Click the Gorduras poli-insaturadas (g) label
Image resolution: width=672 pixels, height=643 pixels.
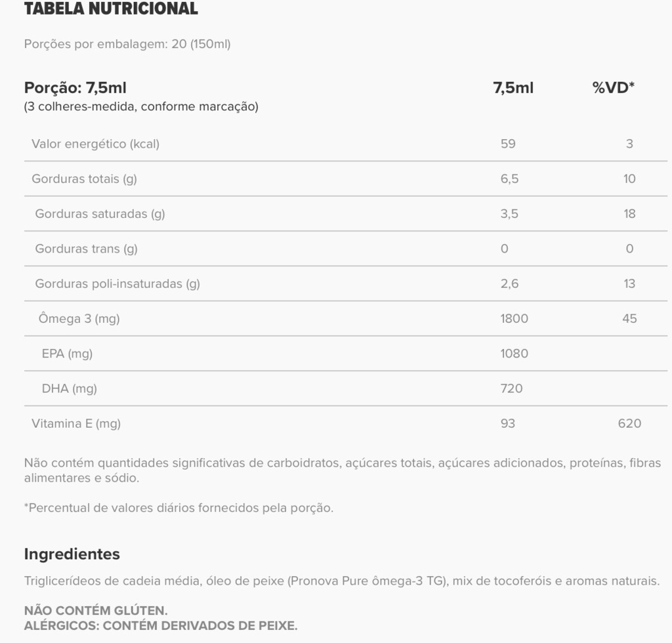(x=117, y=284)
